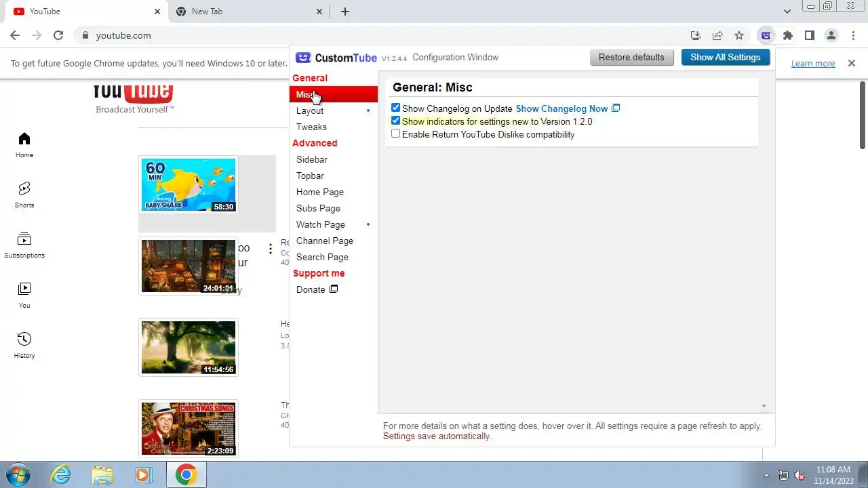868x488 pixels.
Task: Open a new tab with the plus button
Action: (345, 12)
